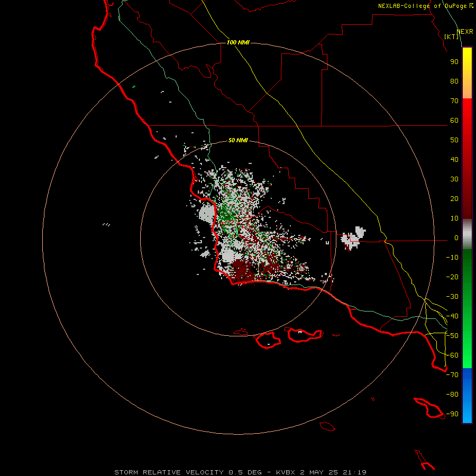Click the -40 value on velocity scale
Image resolution: width=476 pixels, height=476 pixels.
coord(452,316)
